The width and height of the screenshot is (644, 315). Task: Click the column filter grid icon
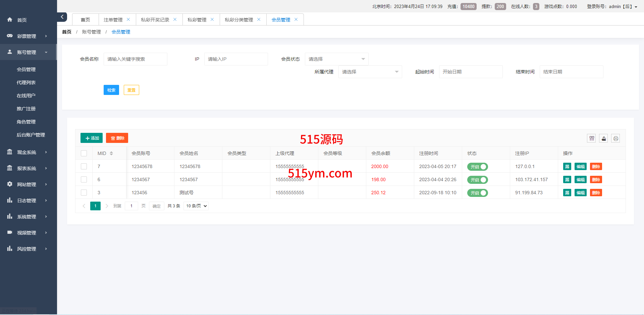tap(591, 138)
